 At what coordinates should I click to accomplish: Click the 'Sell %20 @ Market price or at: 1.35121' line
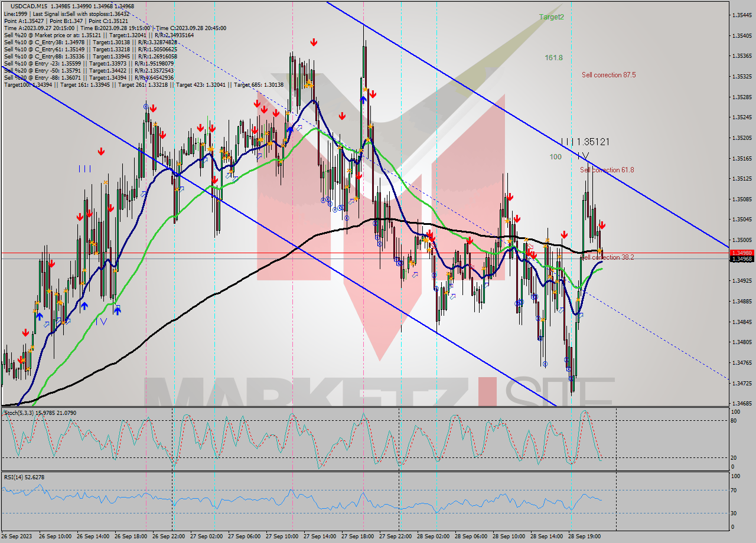tap(99, 35)
